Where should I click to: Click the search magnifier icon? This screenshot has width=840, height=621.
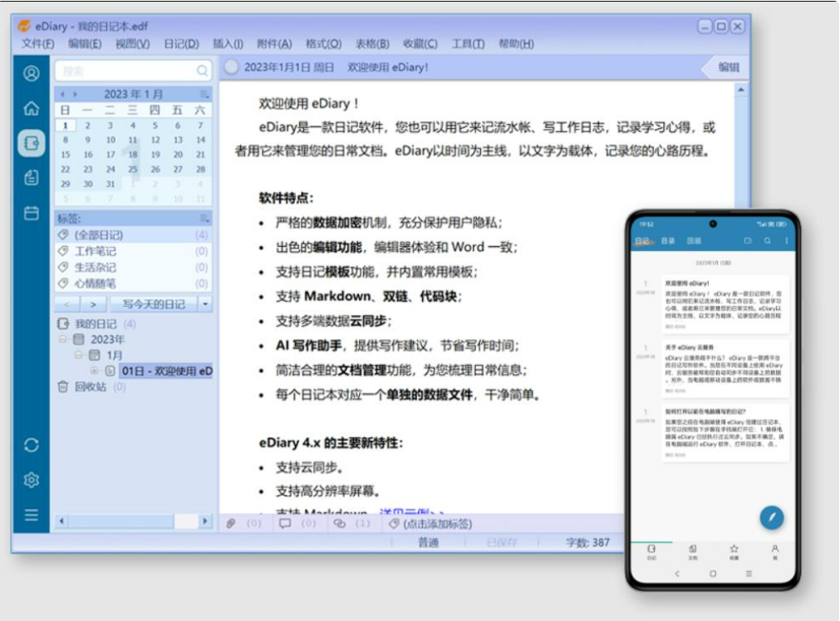202,71
